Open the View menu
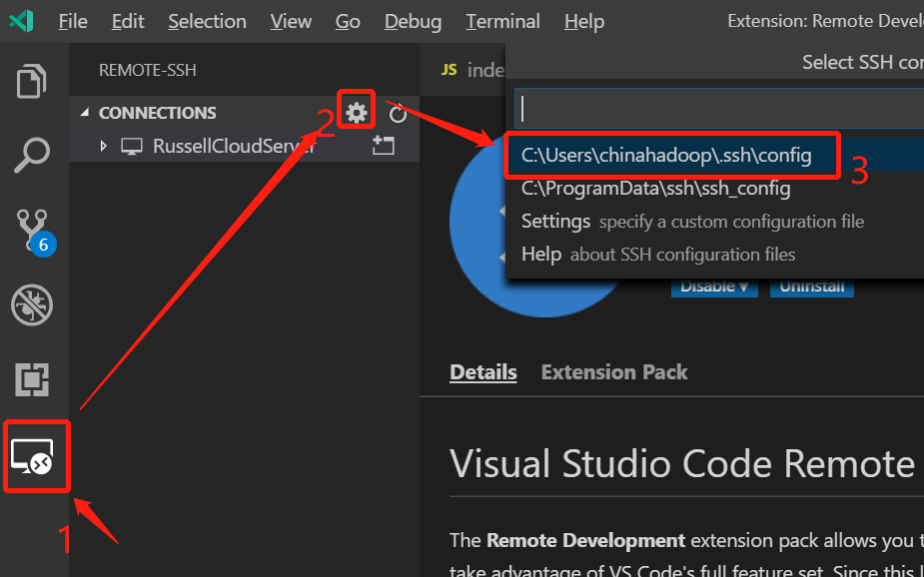924x577 pixels. click(x=291, y=21)
